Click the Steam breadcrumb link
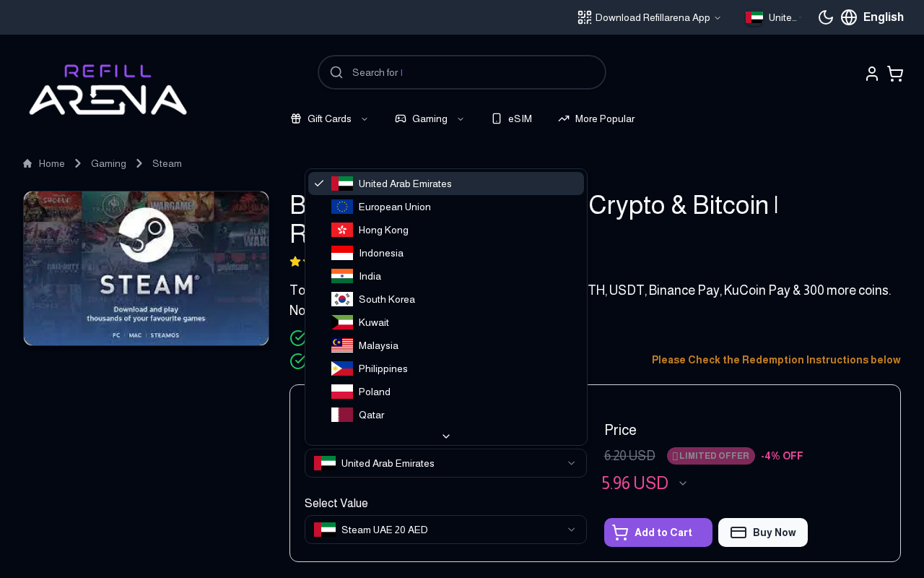 point(167,164)
